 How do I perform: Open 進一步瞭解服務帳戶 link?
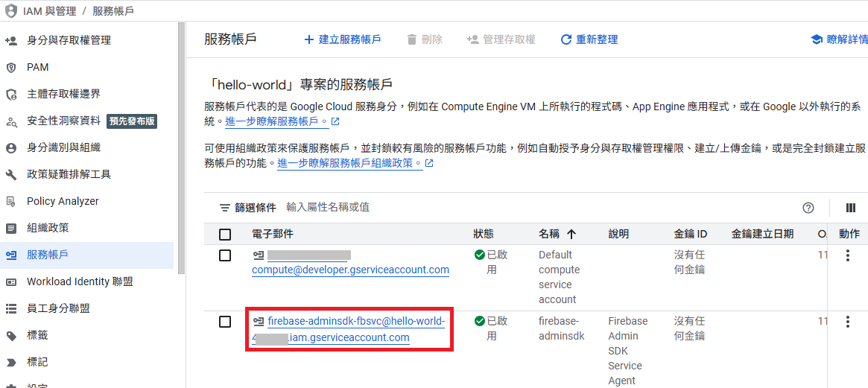click(x=277, y=121)
